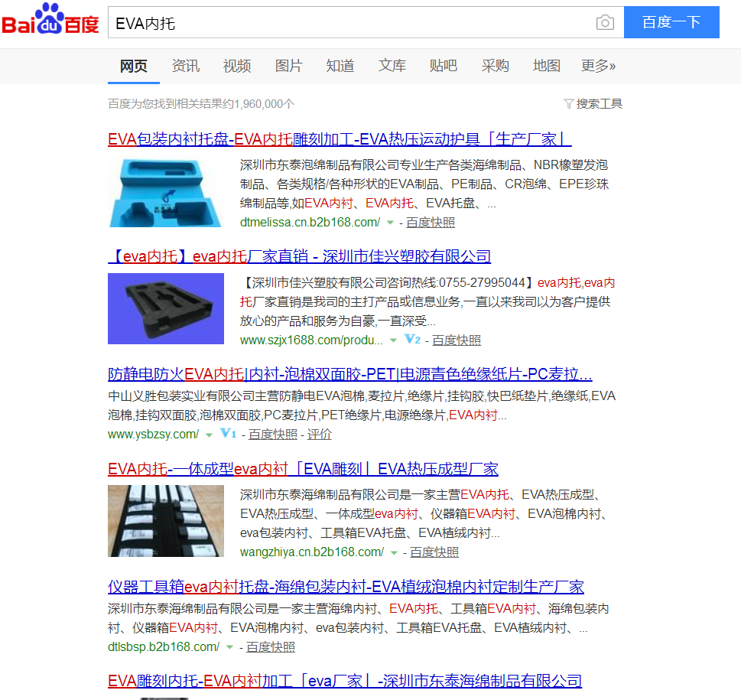This screenshot has width=741, height=700.
Task: Switch to the 知道 tab
Action: click(340, 66)
